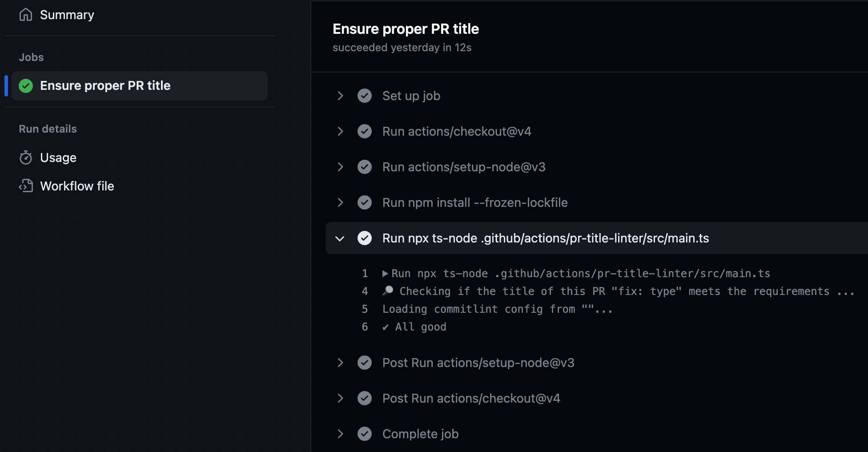Open the Usage page
The width and height of the screenshot is (868, 452).
[x=58, y=157]
